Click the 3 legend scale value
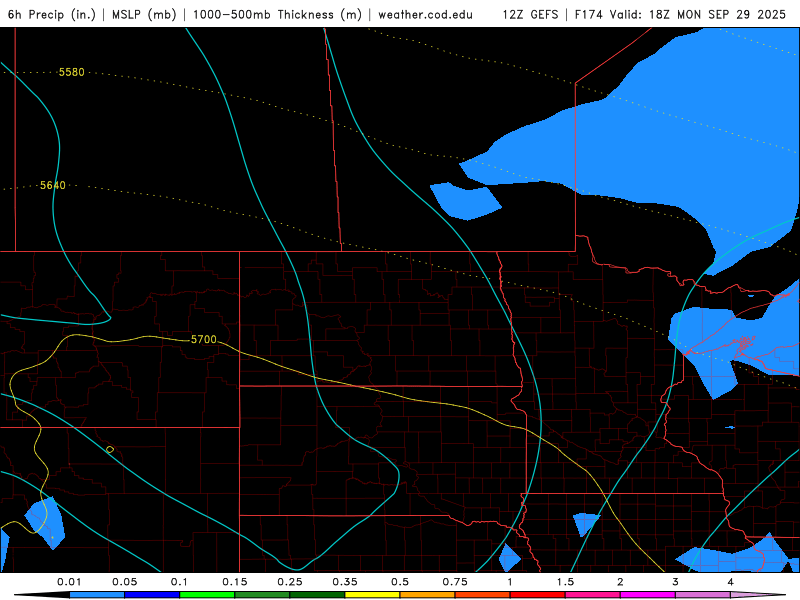The image size is (800, 600). coord(676,582)
